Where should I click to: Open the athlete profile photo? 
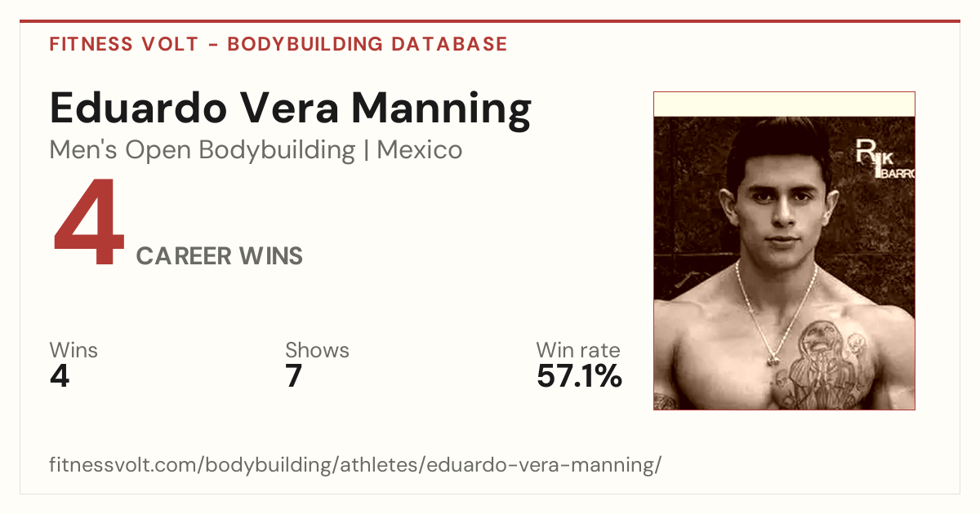coord(784,250)
